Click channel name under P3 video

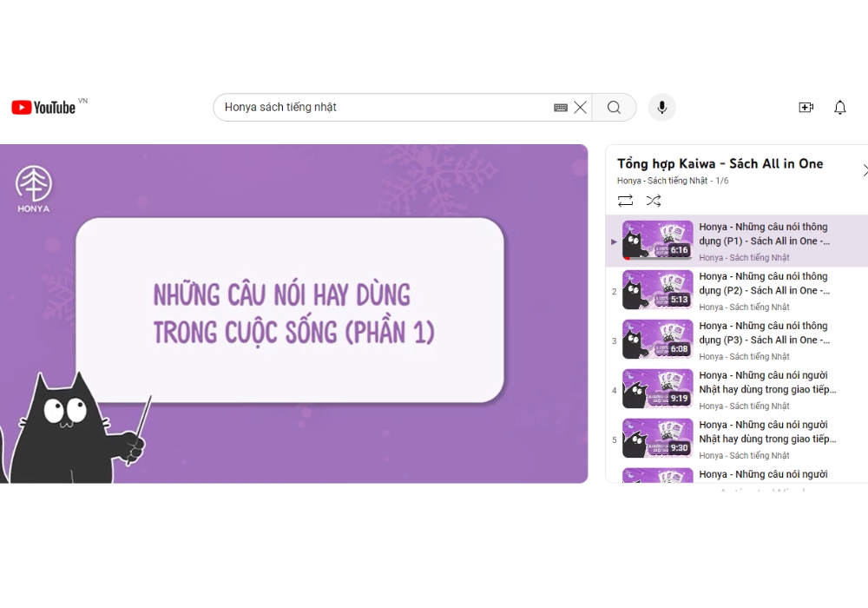pyautogui.click(x=744, y=357)
